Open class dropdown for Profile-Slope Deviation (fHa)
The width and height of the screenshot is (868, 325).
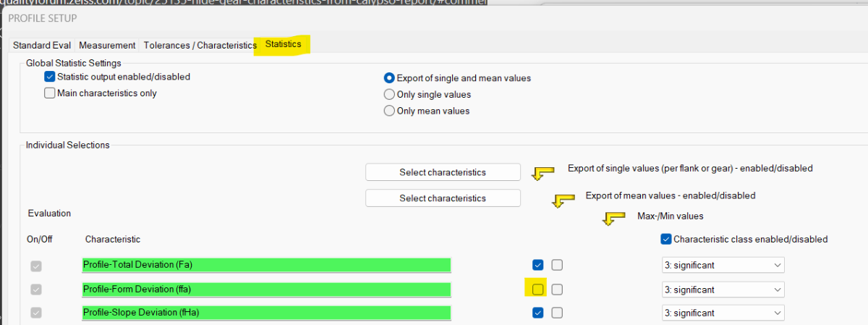(x=723, y=313)
